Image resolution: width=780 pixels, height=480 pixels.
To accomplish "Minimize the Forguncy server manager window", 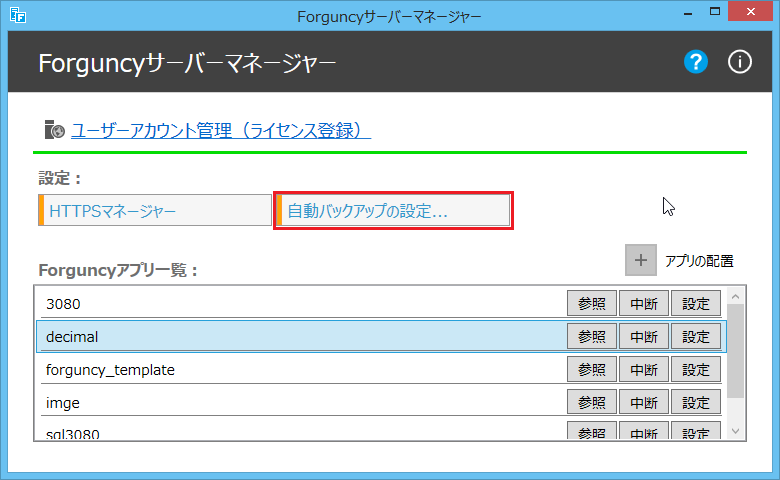I will tap(688, 12).
